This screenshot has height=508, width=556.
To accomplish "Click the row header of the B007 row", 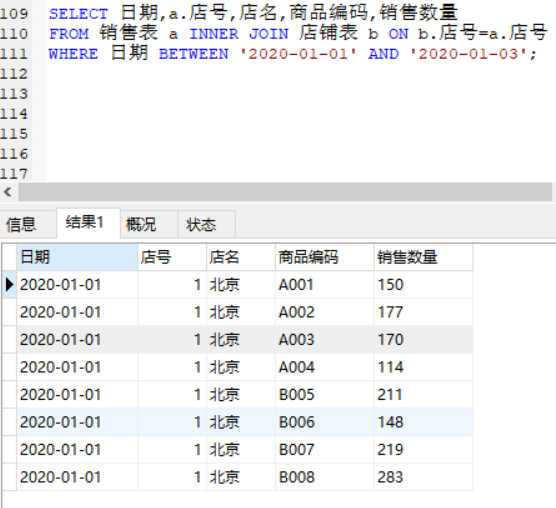I will tap(9, 450).
